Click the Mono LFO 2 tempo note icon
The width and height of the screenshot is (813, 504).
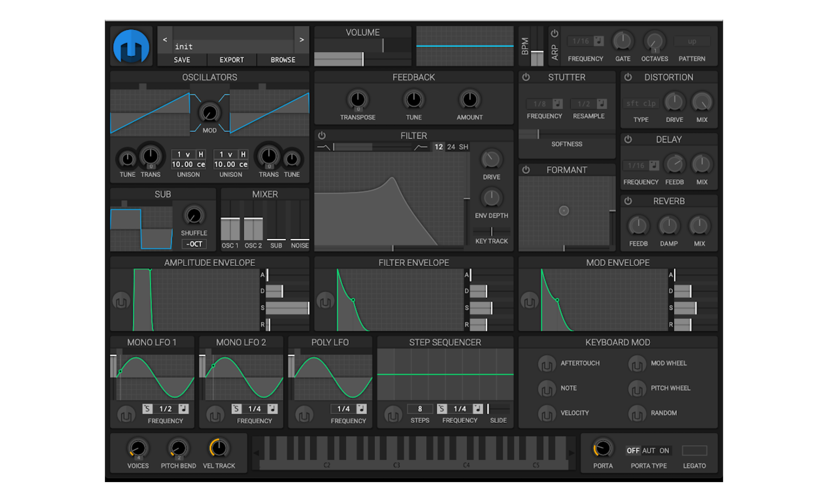(272, 409)
